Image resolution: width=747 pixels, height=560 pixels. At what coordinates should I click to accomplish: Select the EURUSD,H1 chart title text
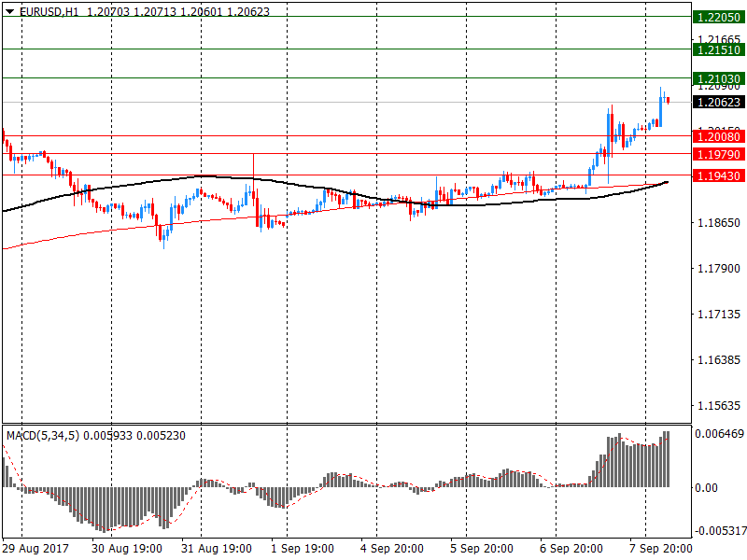(x=49, y=12)
